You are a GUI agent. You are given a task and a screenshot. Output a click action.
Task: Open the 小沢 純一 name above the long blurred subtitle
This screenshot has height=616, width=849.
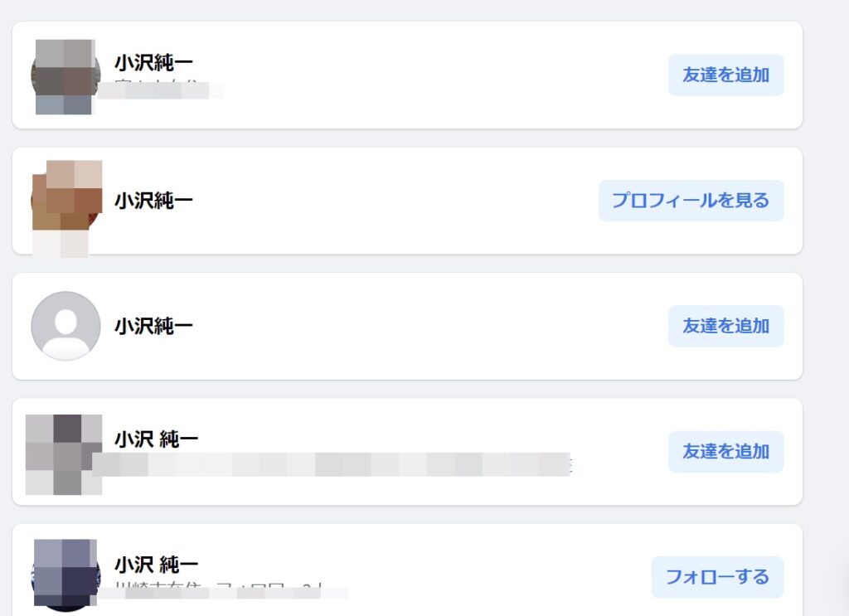point(157,439)
